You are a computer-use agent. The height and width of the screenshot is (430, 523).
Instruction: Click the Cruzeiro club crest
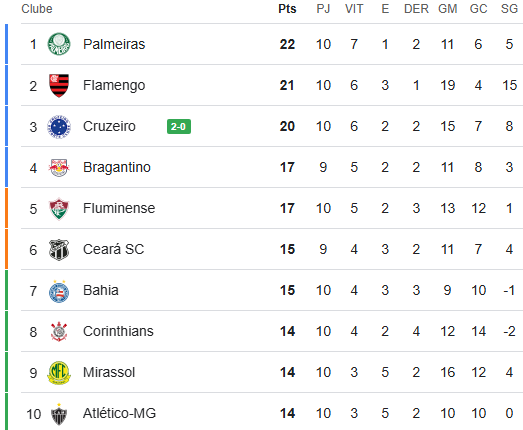coord(59,127)
